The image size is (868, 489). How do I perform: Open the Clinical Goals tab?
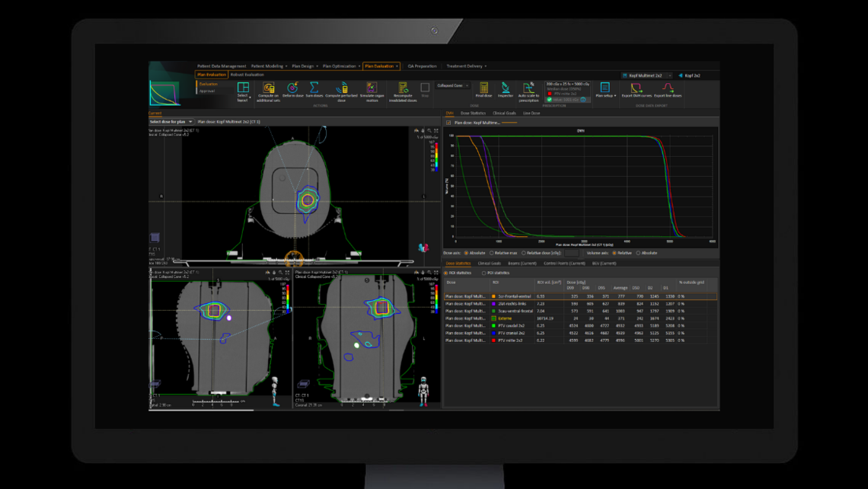pos(505,112)
